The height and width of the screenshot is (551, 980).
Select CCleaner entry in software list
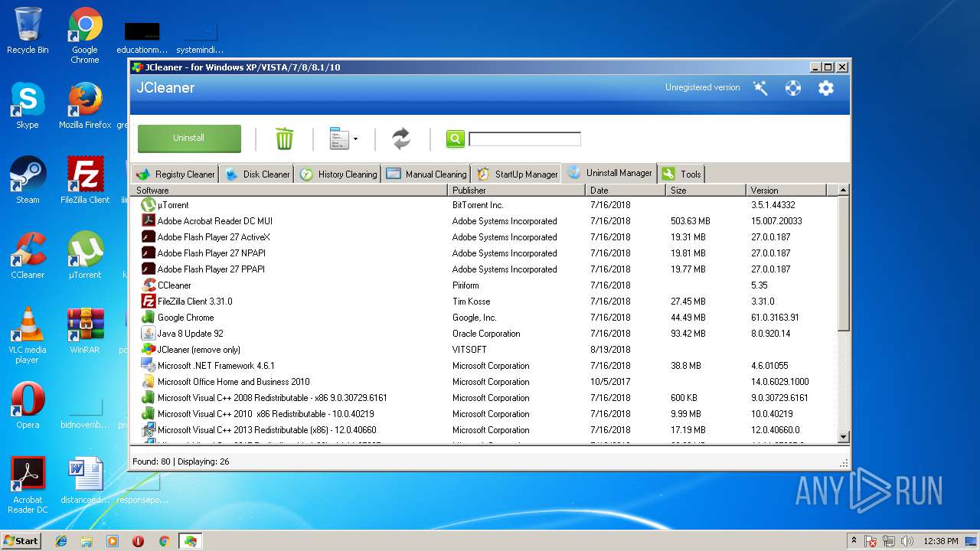tap(484, 285)
